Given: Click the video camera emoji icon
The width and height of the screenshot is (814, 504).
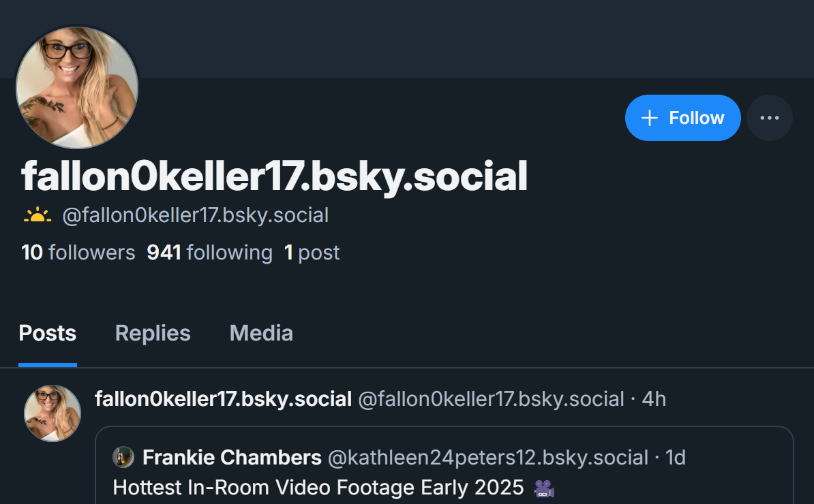Looking at the screenshot, I should point(544,488).
